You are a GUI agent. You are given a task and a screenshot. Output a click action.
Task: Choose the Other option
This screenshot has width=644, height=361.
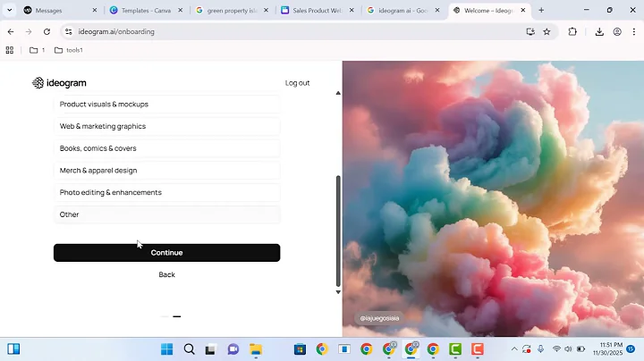coord(166,214)
